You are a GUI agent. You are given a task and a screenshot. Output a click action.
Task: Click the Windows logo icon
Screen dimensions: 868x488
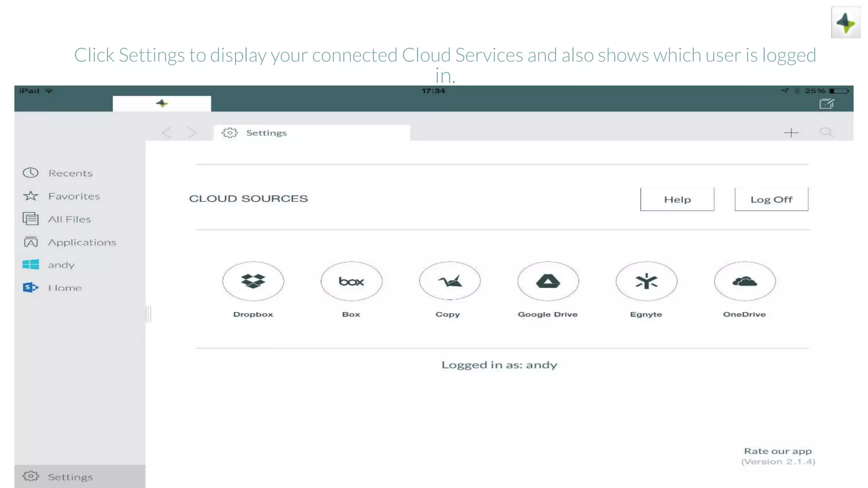click(31, 265)
